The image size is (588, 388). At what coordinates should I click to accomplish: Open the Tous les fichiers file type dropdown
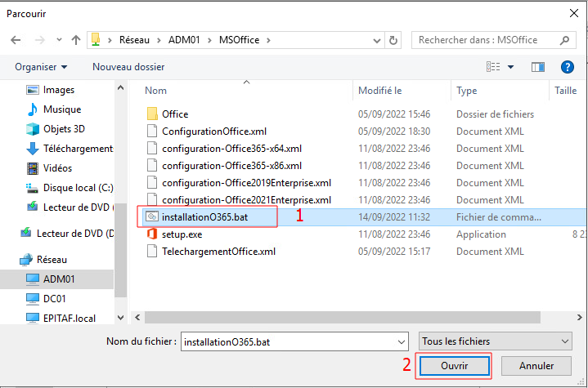click(495, 341)
